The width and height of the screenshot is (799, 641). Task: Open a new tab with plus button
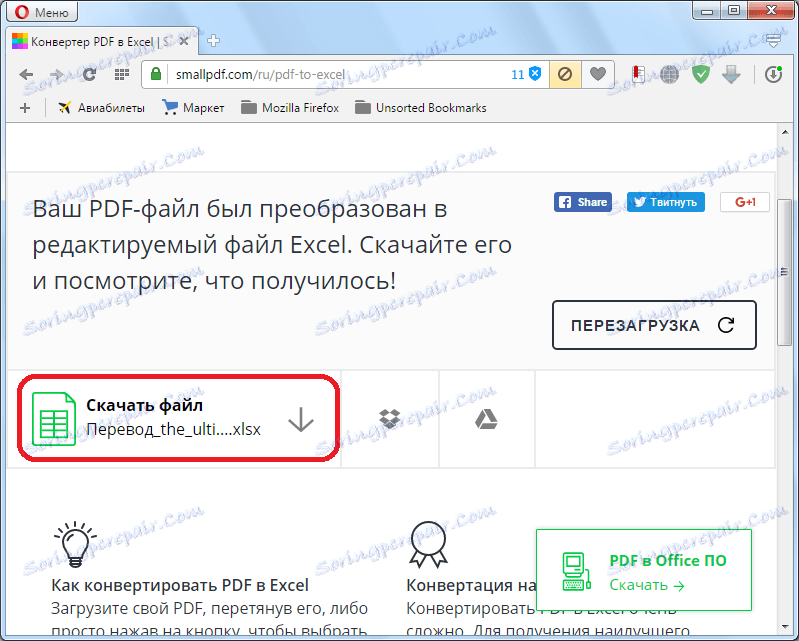click(213, 41)
